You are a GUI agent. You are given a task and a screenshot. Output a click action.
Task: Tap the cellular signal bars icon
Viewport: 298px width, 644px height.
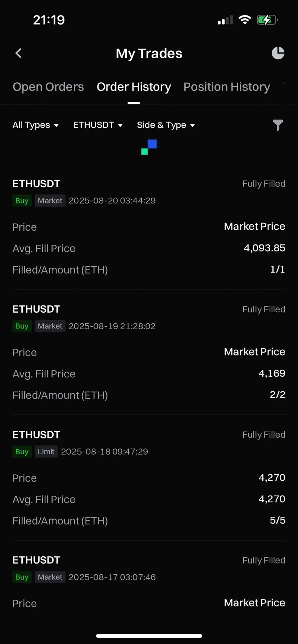(225, 20)
